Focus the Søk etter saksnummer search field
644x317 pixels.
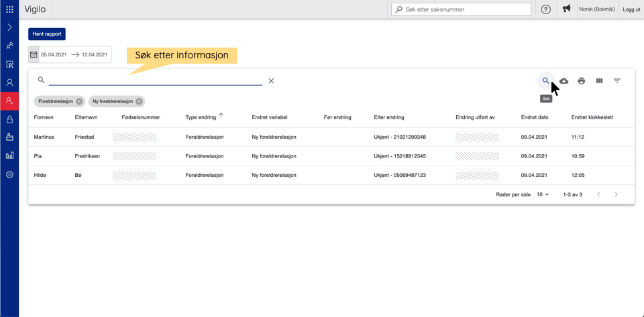coord(462,9)
